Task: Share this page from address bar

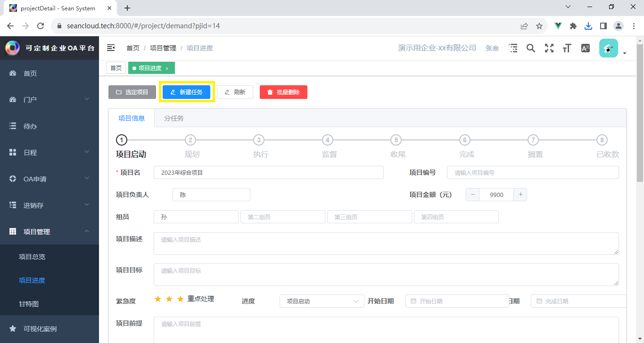Action: tap(524, 26)
